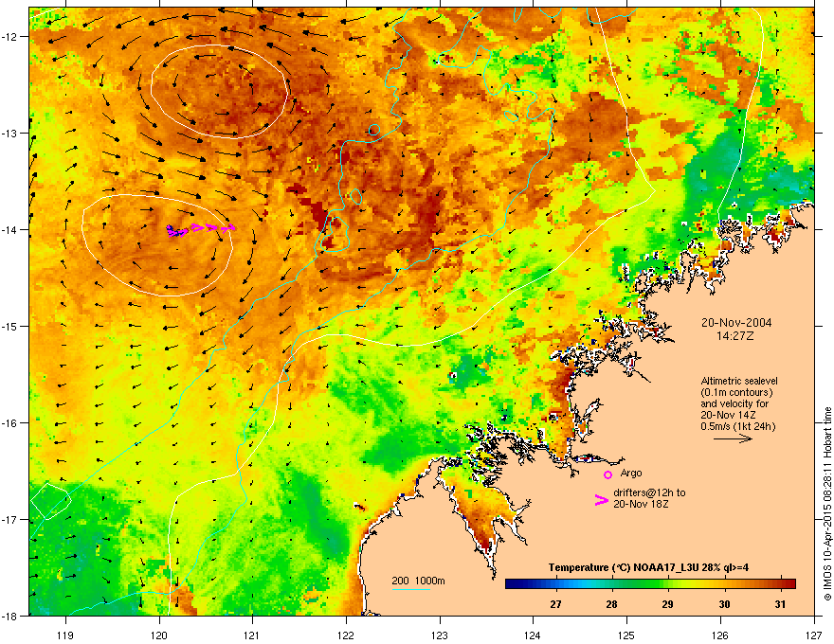Click the 200 1000m depth label
The image size is (834, 644).
(418, 581)
